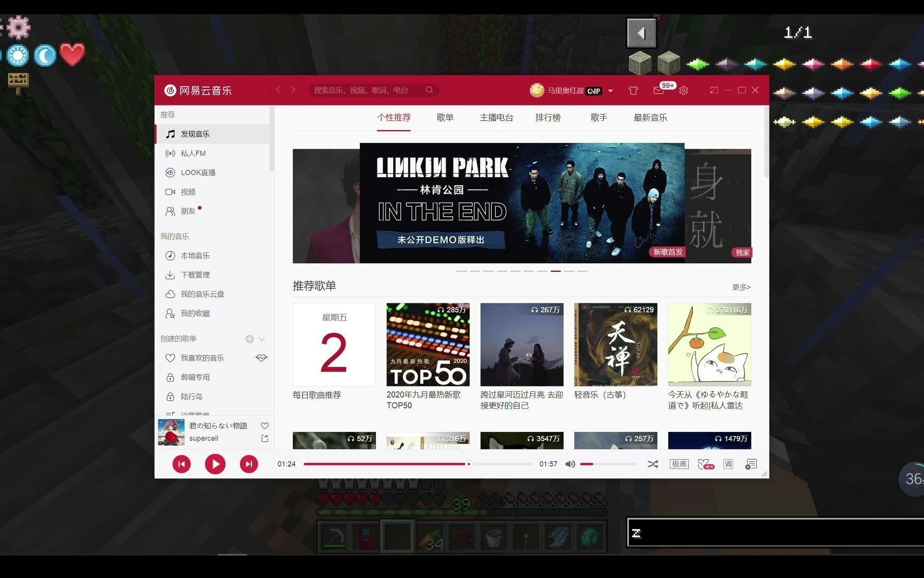This screenshot has width=924, height=578.
Task: Open current song album cover
Action: click(x=171, y=432)
